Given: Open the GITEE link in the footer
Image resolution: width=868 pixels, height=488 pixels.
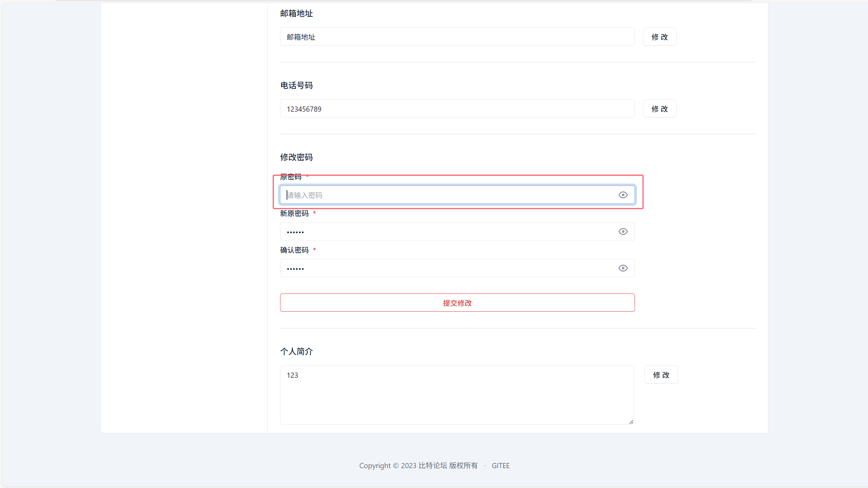Looking at the screenshot, I should point(500,465).
